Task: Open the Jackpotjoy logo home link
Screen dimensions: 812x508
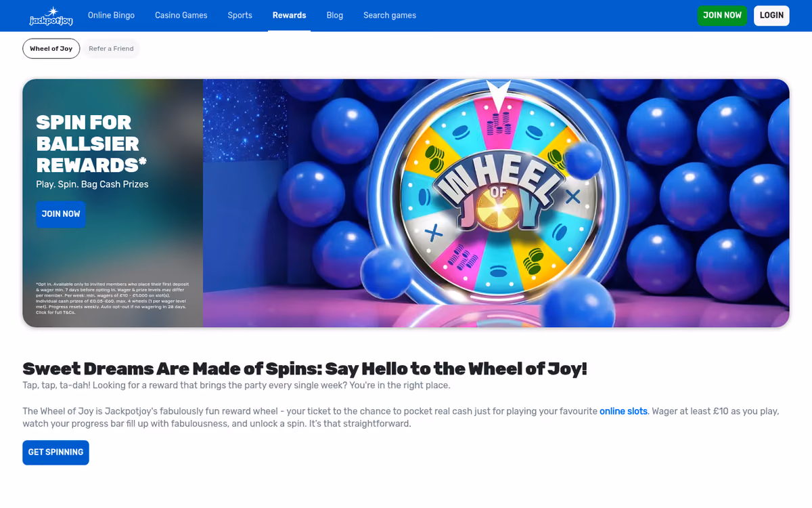Action: 51,16
